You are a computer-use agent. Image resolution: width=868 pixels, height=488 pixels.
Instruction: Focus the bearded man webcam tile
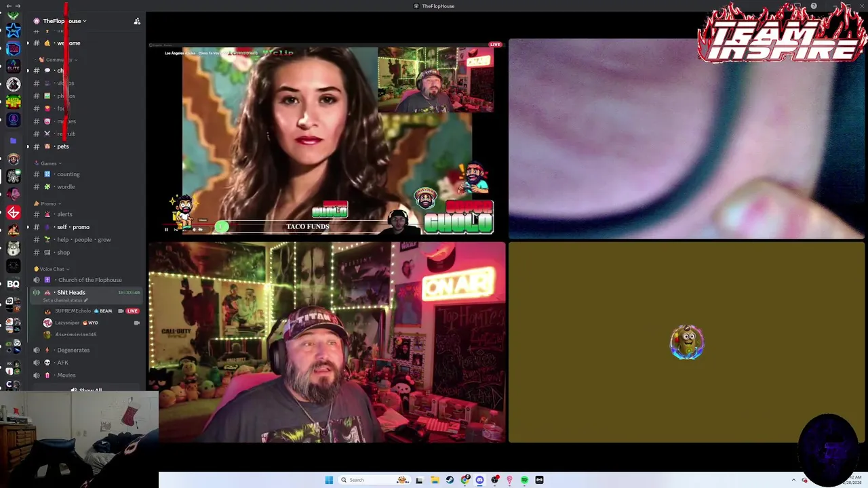pyautogui.click(x=327, y=342)
